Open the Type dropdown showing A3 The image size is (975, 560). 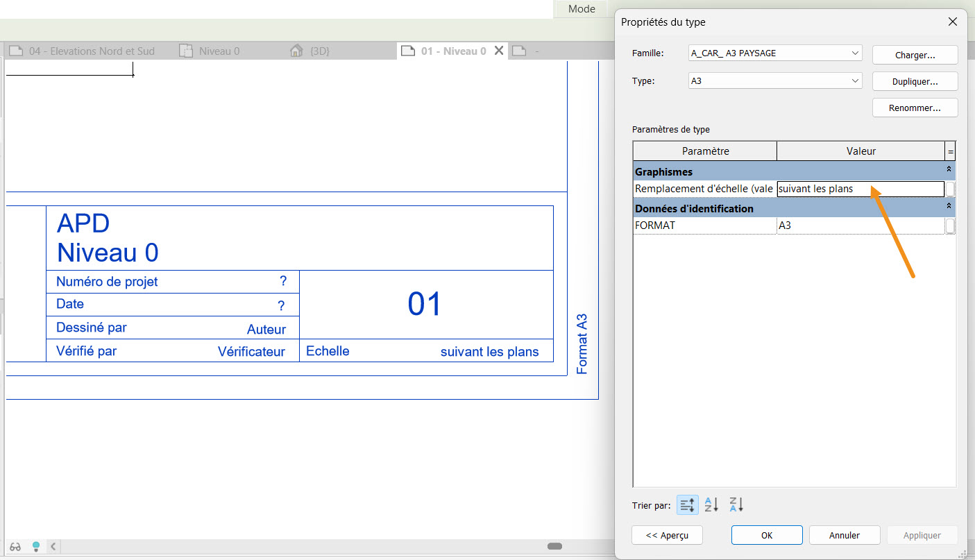click(855, 81)
